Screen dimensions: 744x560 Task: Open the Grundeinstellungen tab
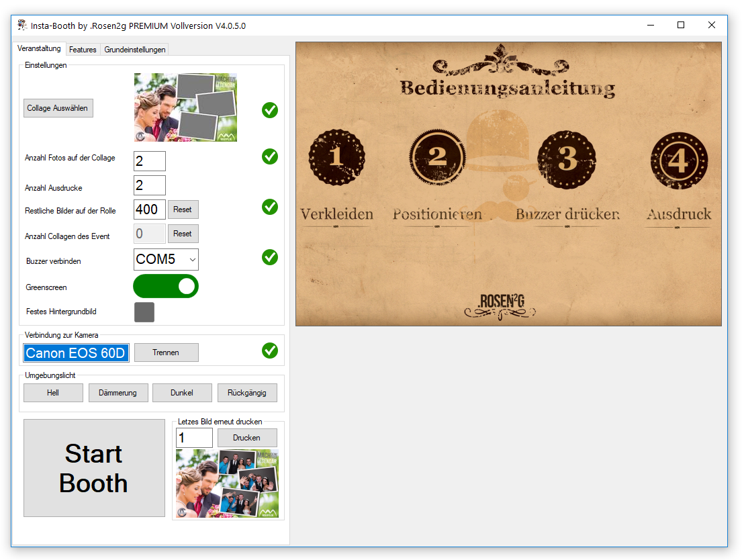click(x=135, y=50)
